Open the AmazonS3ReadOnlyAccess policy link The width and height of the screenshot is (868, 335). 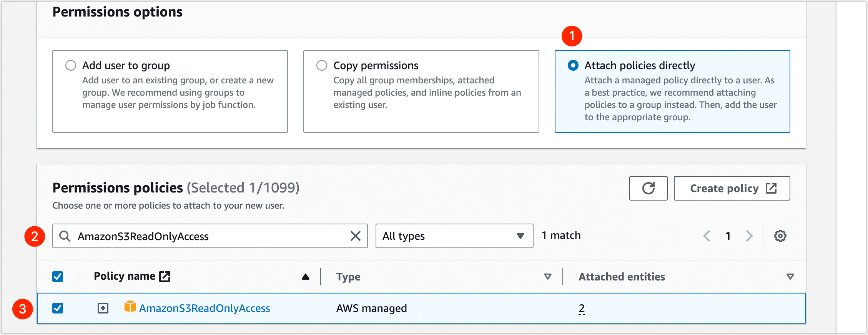click(x=205, y=308)
